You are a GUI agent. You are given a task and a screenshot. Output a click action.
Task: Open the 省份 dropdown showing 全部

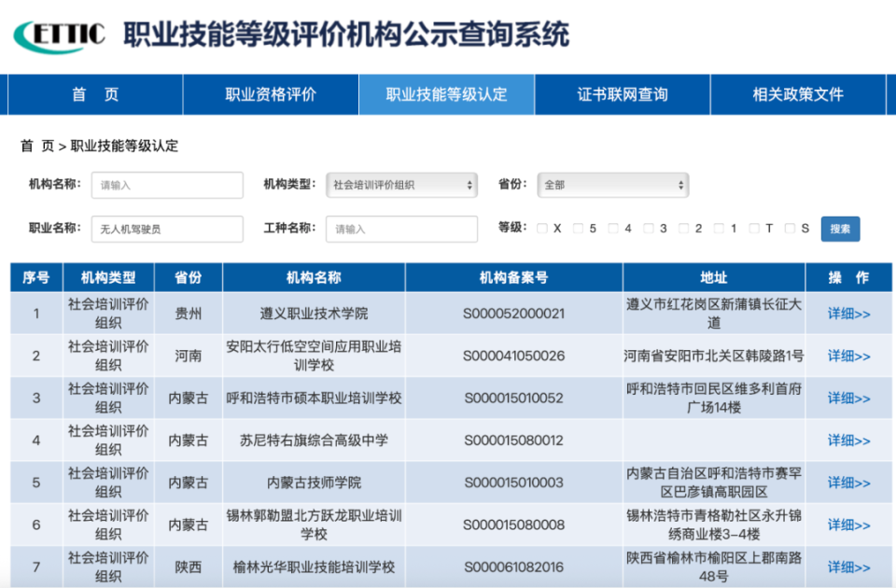611,185
